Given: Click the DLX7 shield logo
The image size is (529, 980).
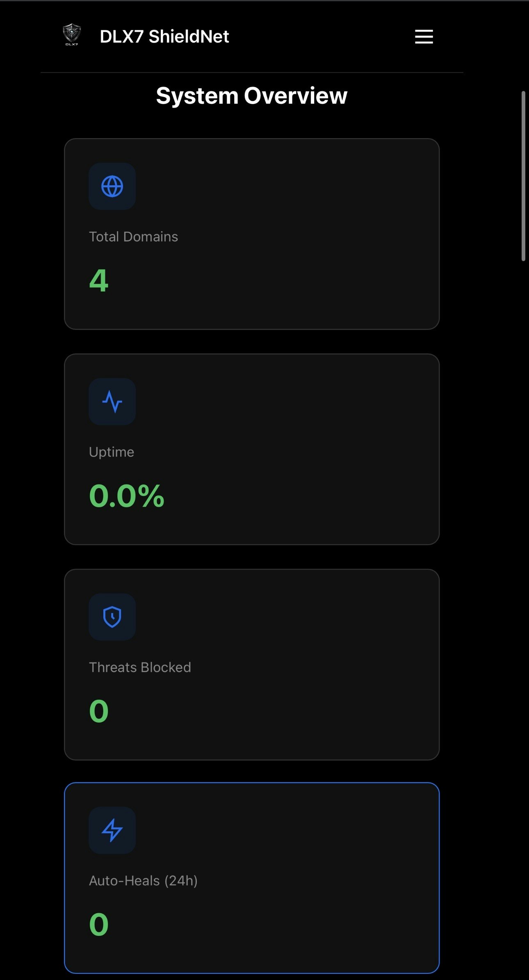Looking at the screenshot, I should coord(72,35).
